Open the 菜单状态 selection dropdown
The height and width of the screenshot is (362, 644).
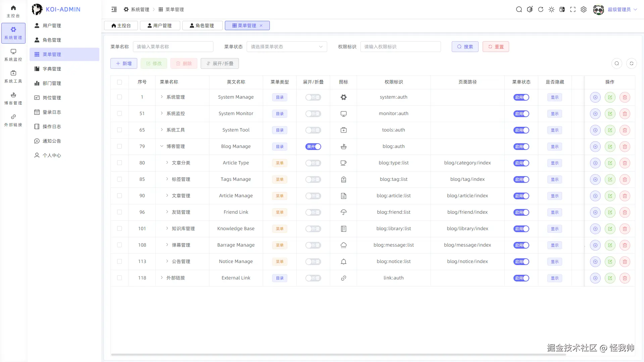click(286, 47)
